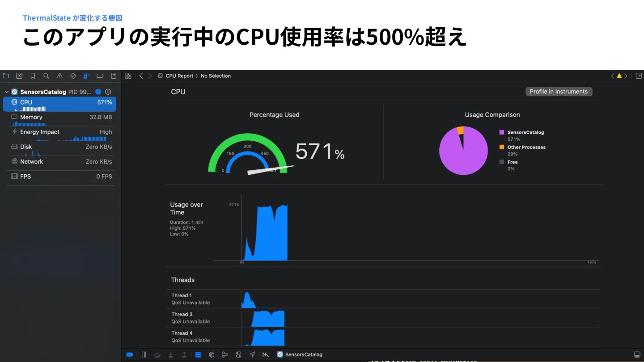The height and width of the screenshot is (362, 644).
Task: Open the Breakpoint navigator icon
Action: pos(100,76)
